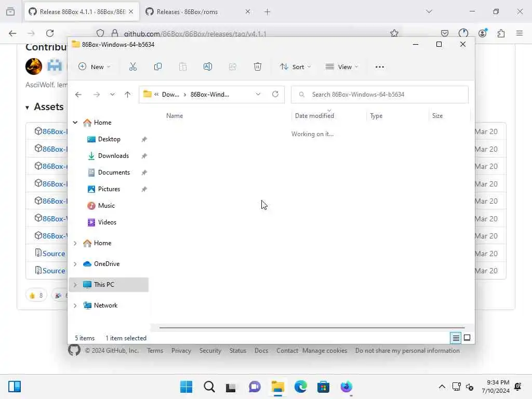This screenshot has width=532, height=399.
Task: Go up one folder level in Explorer
Action: (x=128, y=95)
